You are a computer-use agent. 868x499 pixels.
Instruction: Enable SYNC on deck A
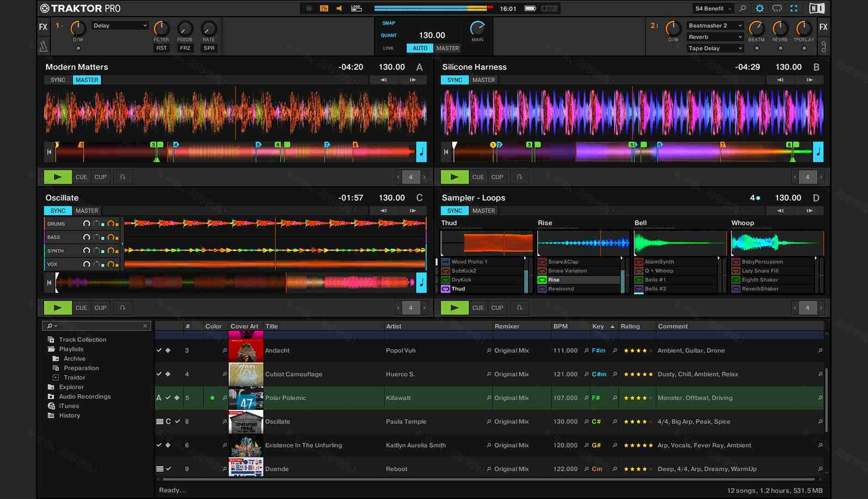pyautogui.click(x=57, y=79)
